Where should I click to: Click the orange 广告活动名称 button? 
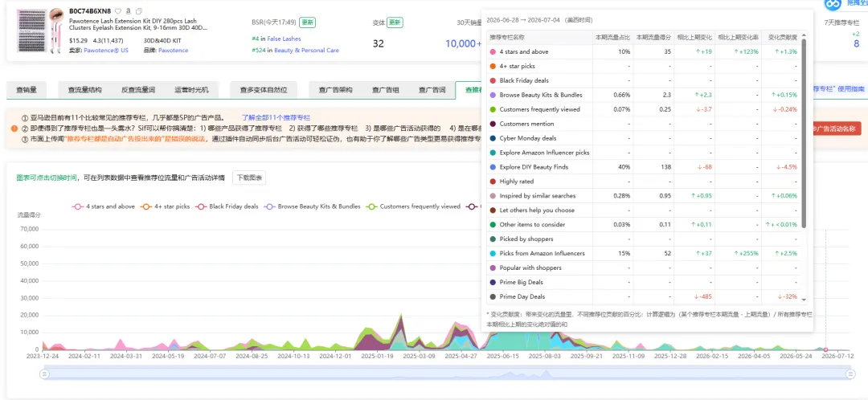(837, 129)
